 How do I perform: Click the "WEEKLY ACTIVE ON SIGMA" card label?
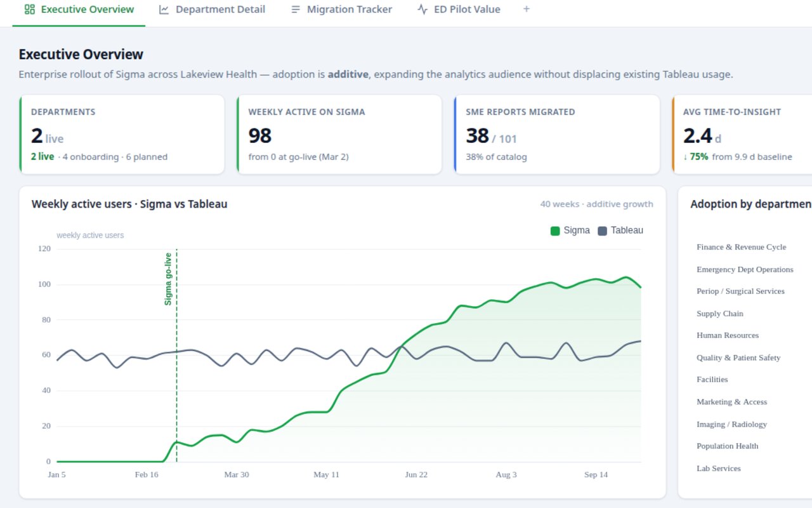[306, 112]
